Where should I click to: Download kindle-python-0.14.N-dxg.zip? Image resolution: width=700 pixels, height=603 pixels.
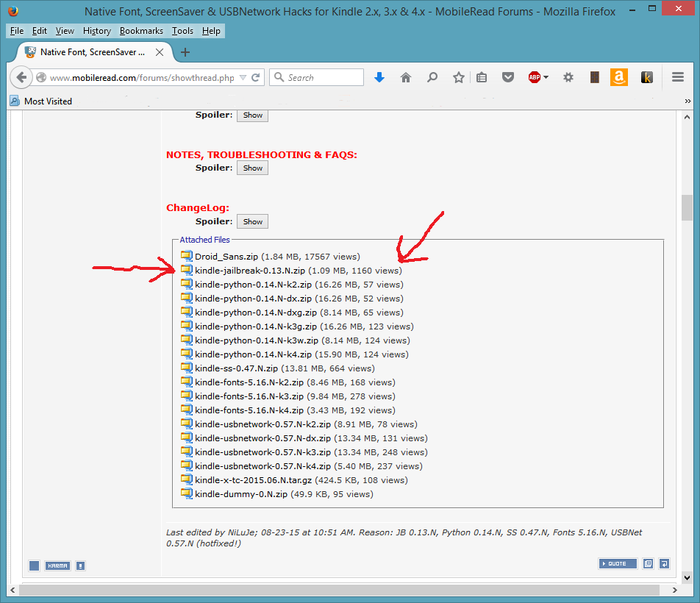coord(256,313)
